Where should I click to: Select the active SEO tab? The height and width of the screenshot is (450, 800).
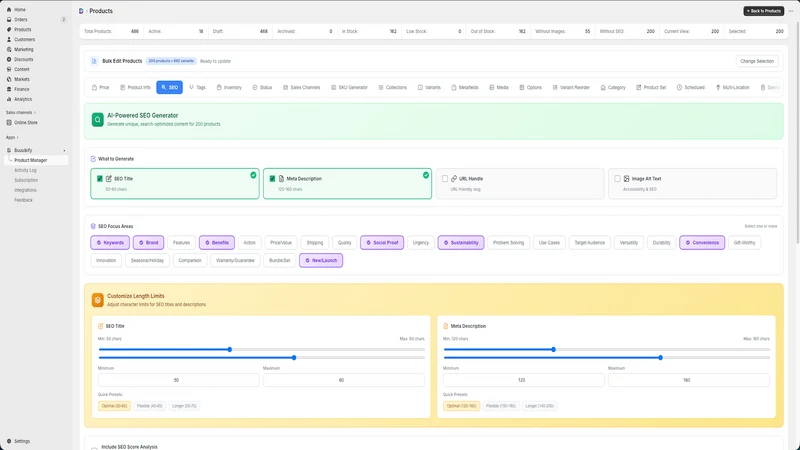click(x=169, y=87)
